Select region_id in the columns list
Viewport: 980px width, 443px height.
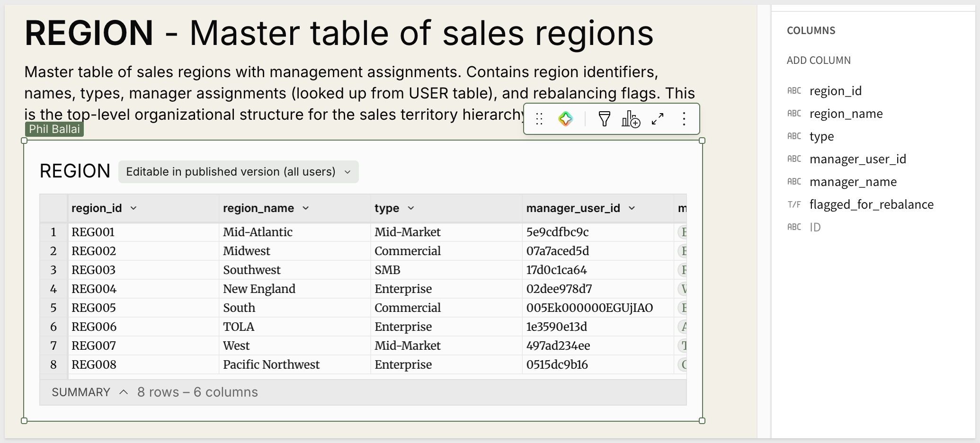pos(836,91)
